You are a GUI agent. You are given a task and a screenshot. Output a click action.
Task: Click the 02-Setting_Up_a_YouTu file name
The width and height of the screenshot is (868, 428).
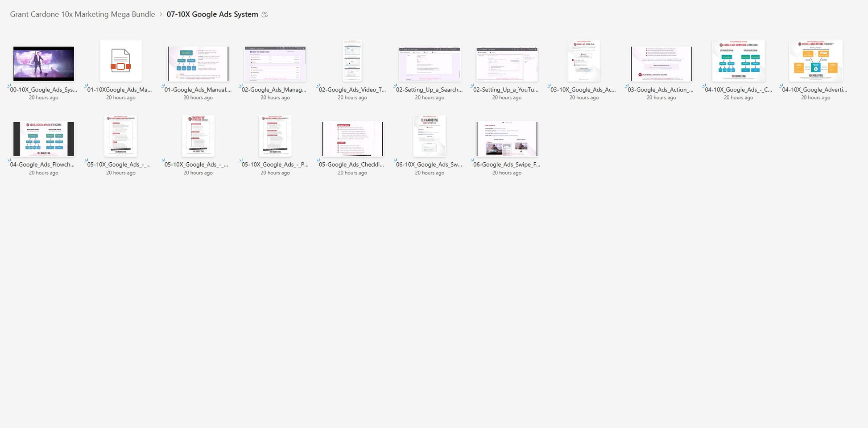[506, 90]
